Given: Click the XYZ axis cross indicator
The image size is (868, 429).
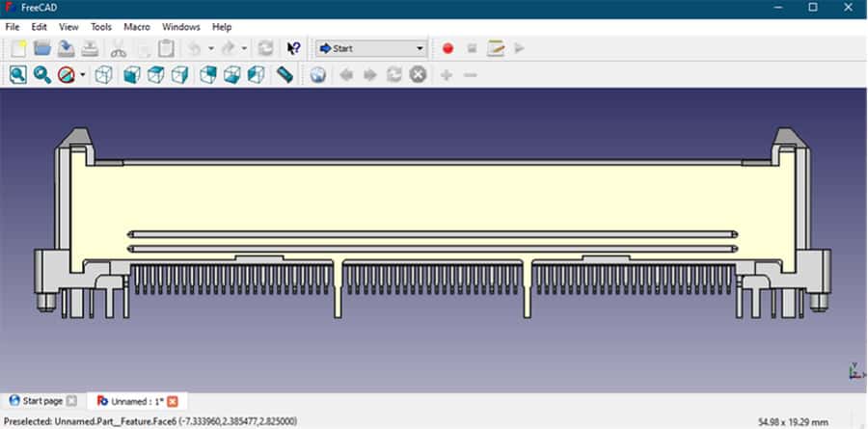Looking at the screenshot, I should (x=855, y=371).
